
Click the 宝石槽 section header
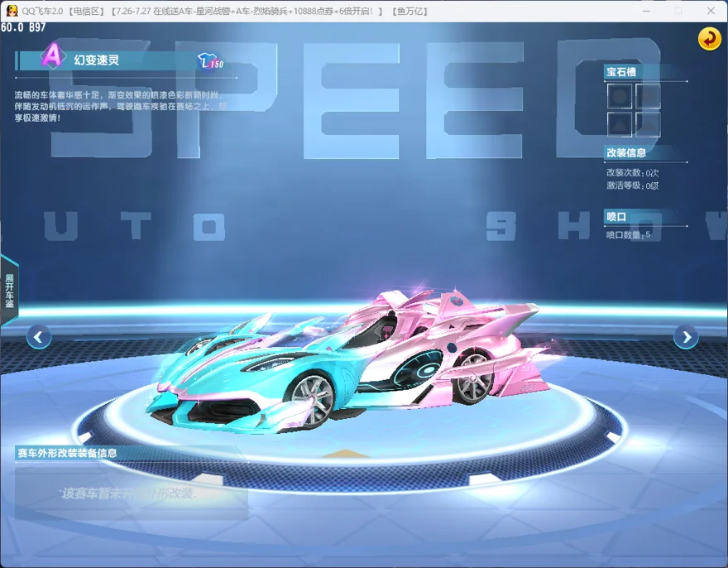point(621,72)
